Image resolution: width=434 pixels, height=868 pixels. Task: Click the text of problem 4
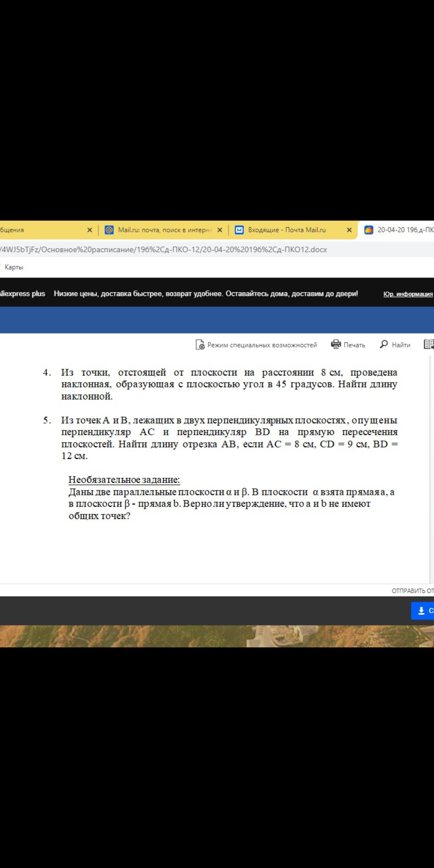coord(229,385)
